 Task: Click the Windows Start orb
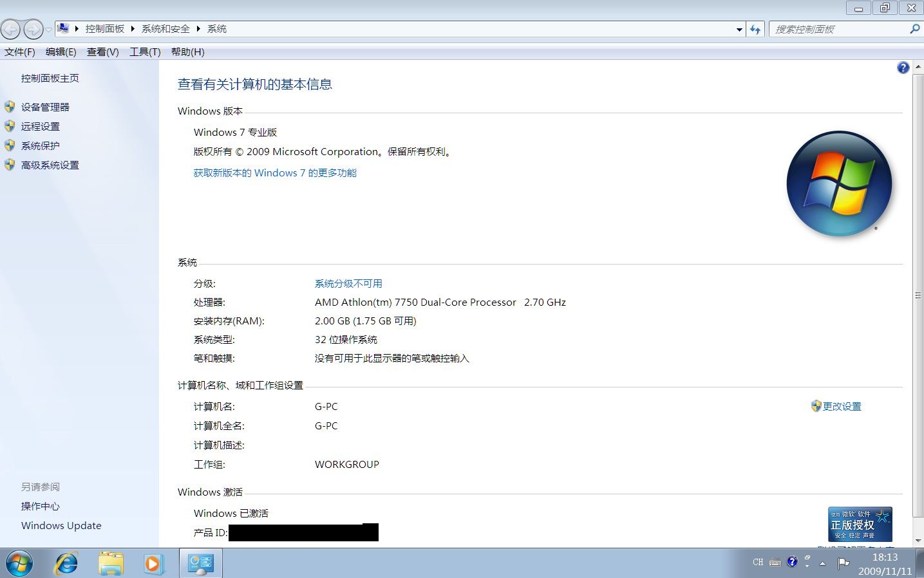coord(19,564)
